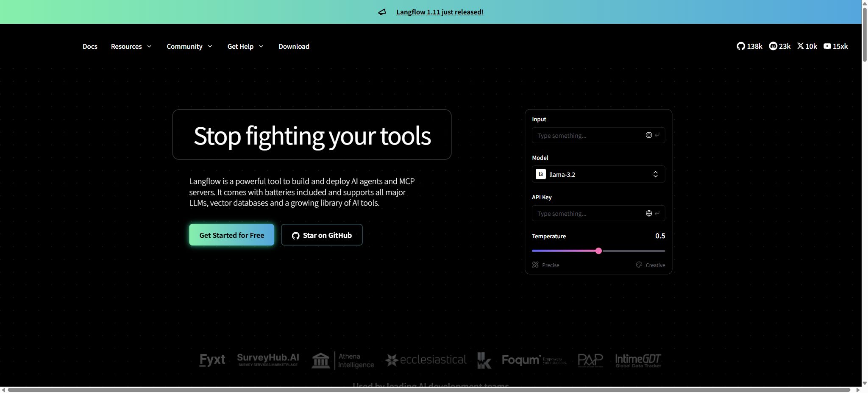The height and width of the screenshot is (393, 868).
Task: Click the Temperature slider pink handle
Action: point(598,251)
